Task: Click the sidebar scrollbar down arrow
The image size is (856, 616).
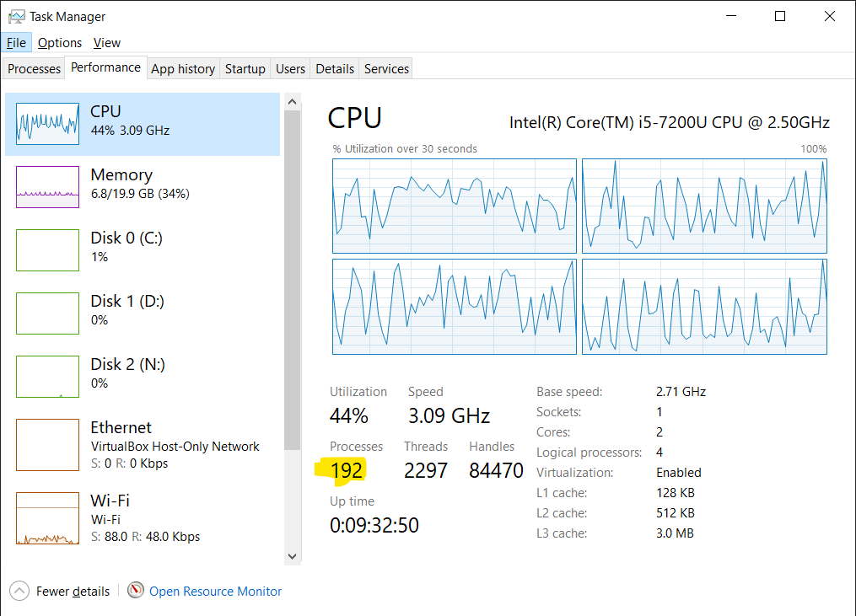Action: 292,556
